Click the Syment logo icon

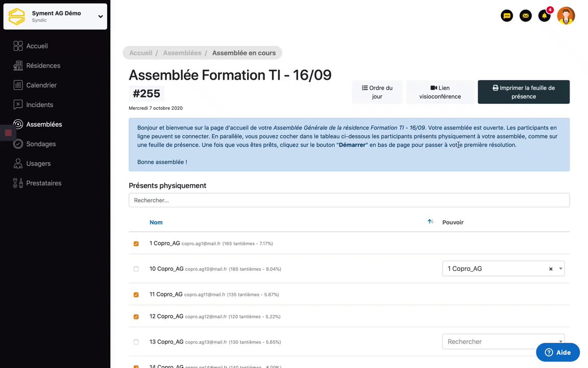(17, 16)
